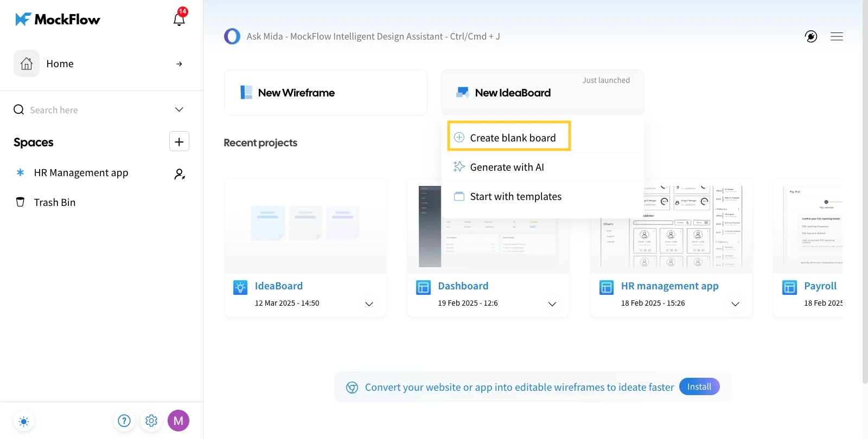
Task: Expand IdeaBoard project options chevron
Action: [369, 304]
